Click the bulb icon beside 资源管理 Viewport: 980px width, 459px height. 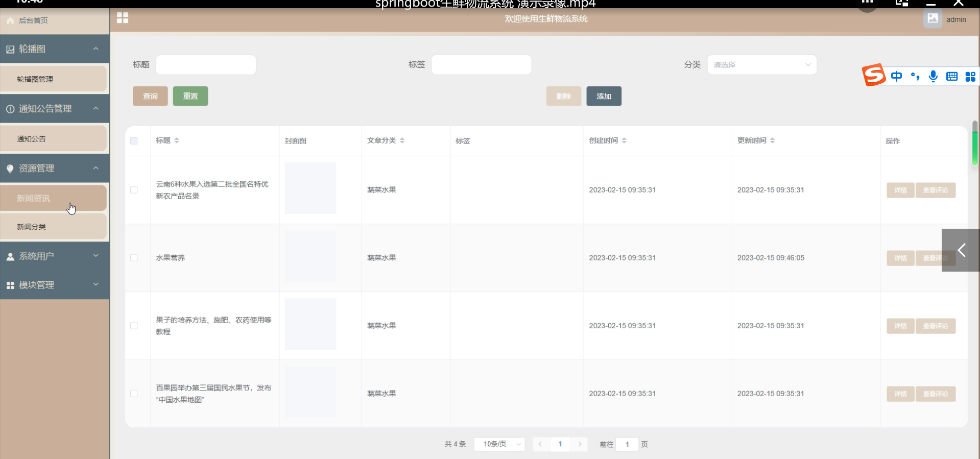[10, 169]
